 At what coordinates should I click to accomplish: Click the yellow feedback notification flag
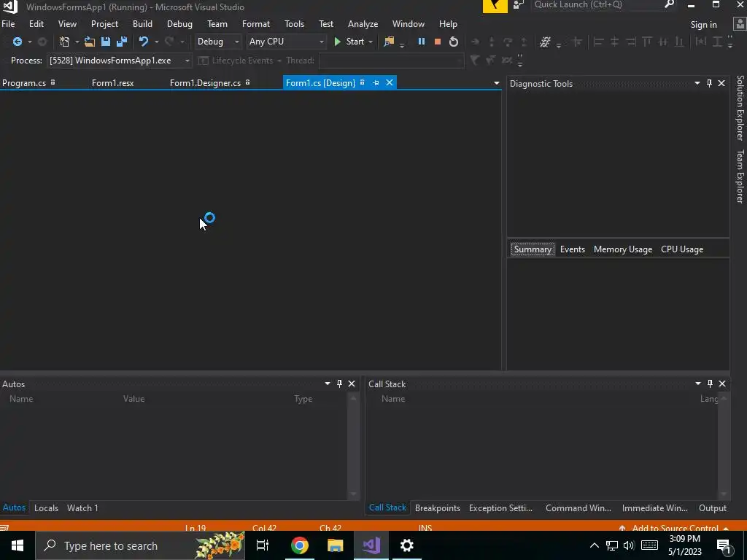point(495,6)
